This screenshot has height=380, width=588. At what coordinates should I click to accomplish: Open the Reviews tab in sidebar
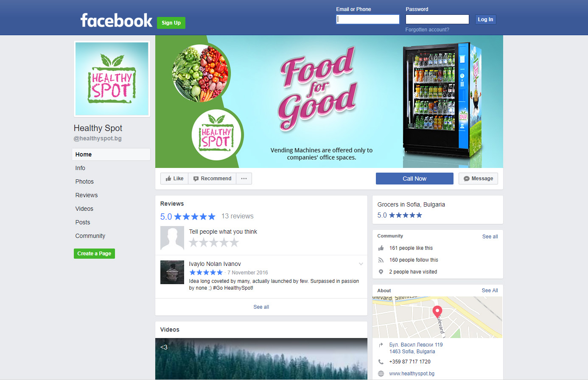[87, 195]
